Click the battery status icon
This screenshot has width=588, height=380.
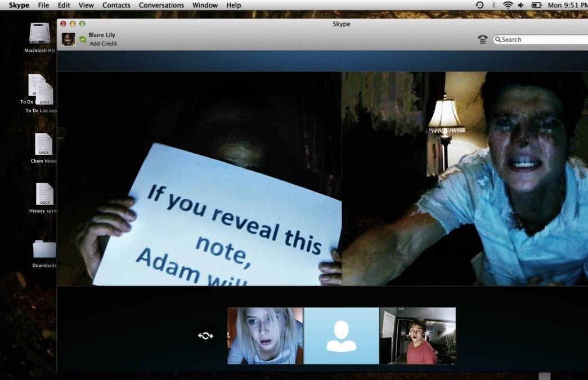click(536, 5)
